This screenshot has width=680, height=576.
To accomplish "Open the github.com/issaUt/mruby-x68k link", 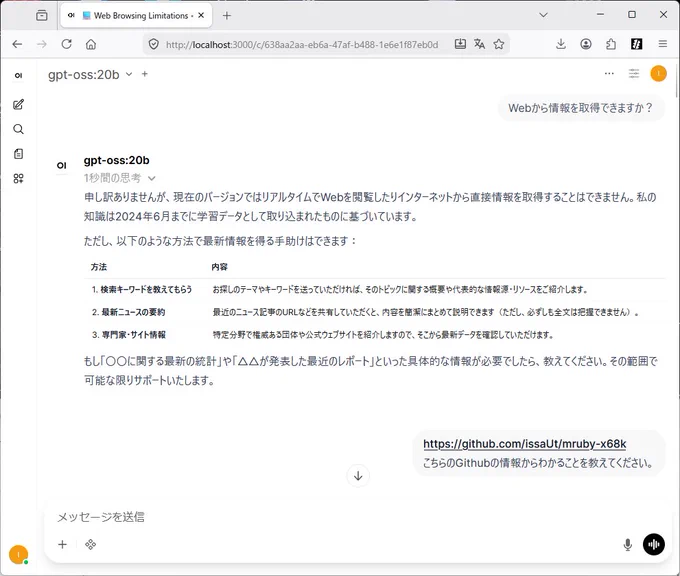I will click(x=524, y=444).
